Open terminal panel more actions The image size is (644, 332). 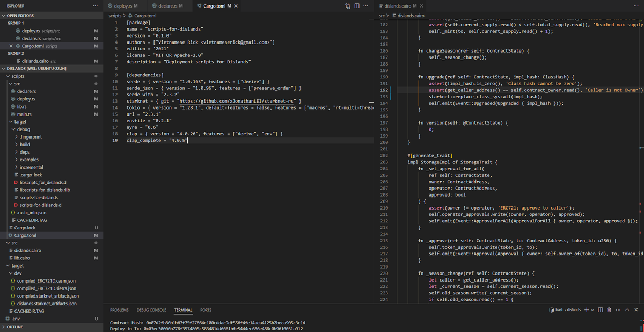coord(619,310)
